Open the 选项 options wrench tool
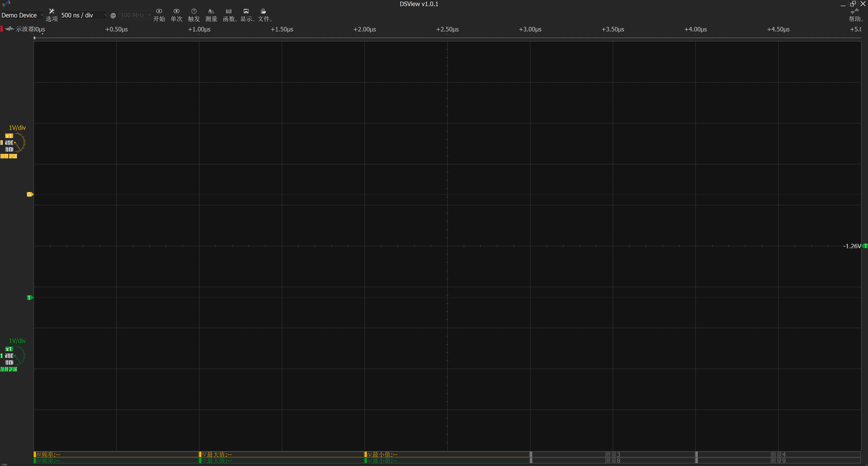868x466 pixels. click(52, 15)
